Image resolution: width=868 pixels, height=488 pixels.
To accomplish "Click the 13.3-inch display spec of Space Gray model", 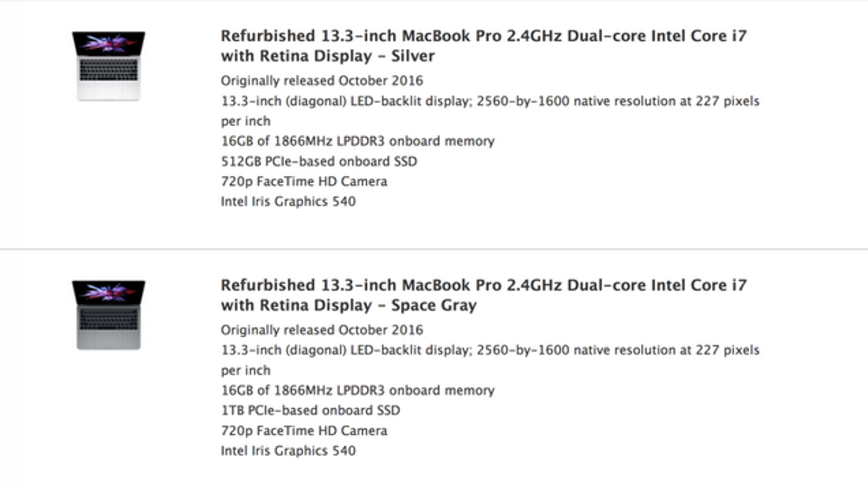I will [490, 350].
